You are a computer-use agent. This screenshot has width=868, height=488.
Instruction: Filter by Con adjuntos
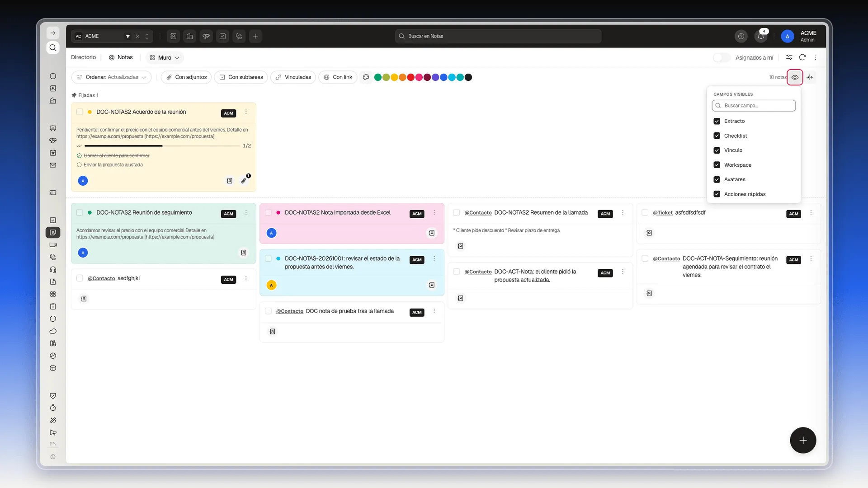186,77
